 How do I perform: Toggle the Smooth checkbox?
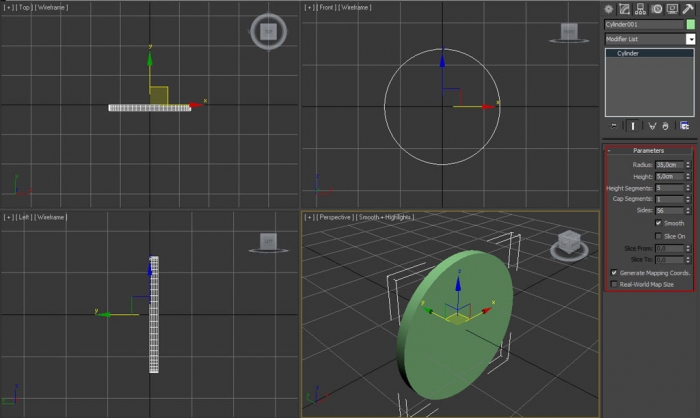(x=658, y=223)
